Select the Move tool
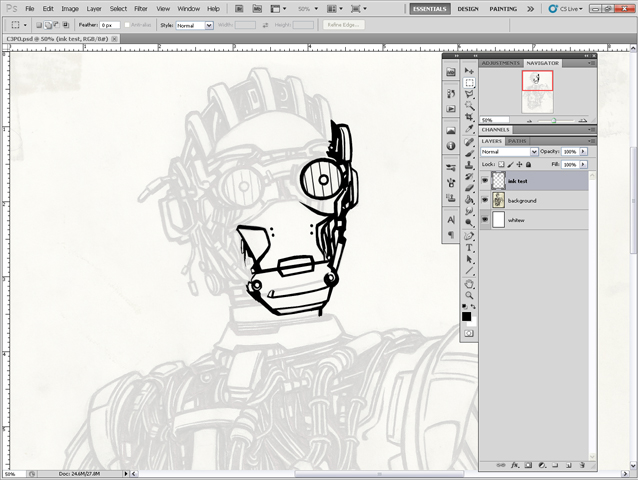638x480 pixels. (x=469, y=71)
